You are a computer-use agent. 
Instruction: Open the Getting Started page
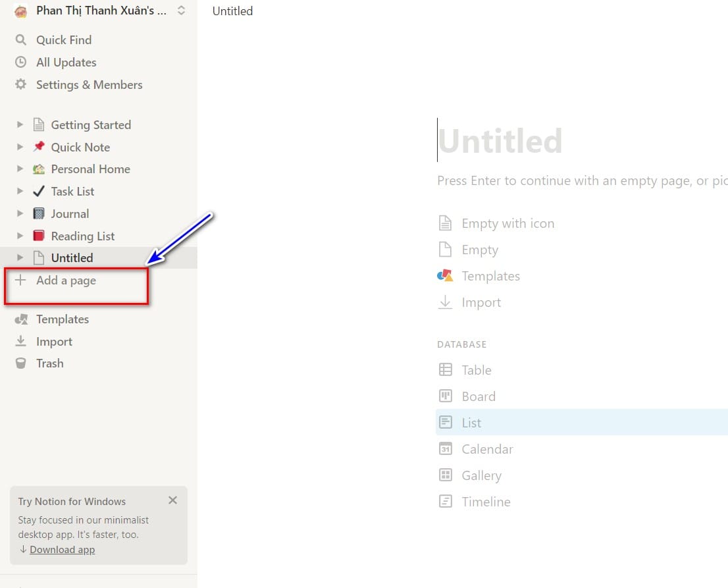[x=91, y=125]
